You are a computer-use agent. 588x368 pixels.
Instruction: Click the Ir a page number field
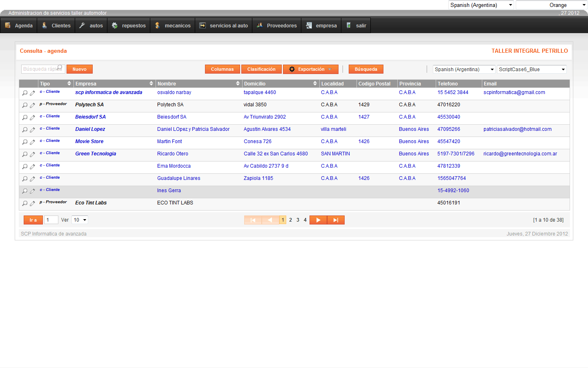click(51, 220)
